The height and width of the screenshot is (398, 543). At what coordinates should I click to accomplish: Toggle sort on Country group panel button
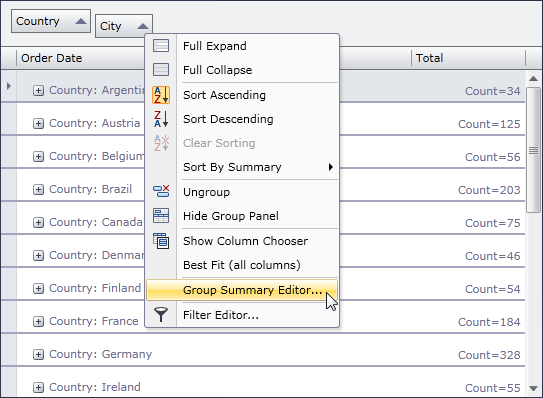51,21
